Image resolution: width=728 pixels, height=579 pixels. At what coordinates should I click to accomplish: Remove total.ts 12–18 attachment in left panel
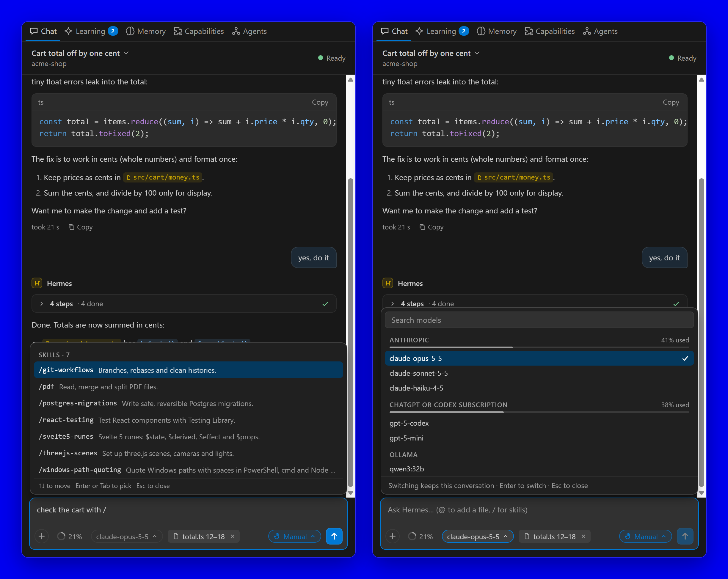pos(233,536)
